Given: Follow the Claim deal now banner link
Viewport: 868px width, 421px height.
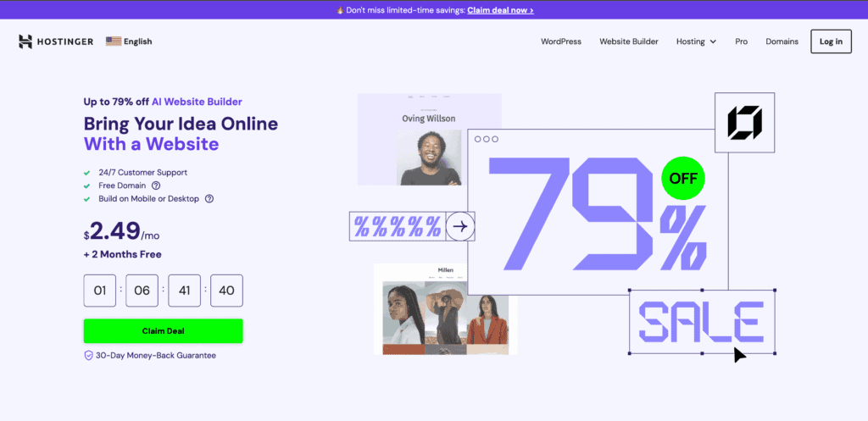Looking at the screenshot, I should coord(500,10).
